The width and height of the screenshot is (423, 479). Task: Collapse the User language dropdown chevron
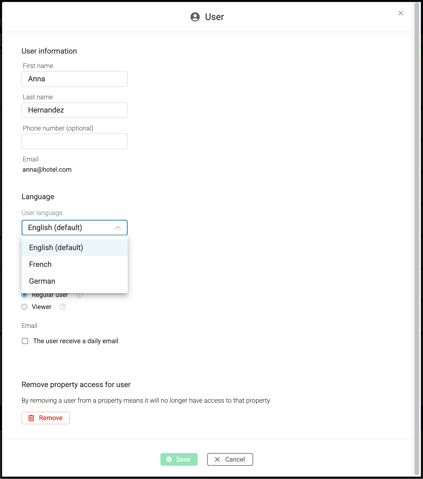click(118, 228)
